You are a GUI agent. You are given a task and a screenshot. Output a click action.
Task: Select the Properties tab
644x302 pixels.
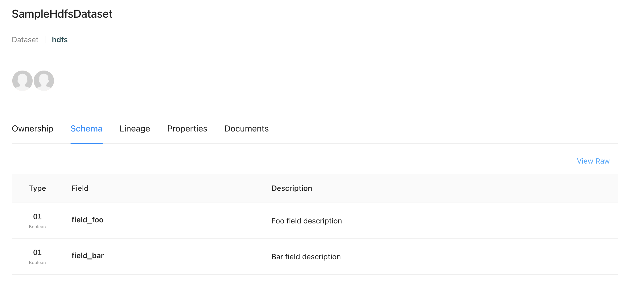point(187,129)
